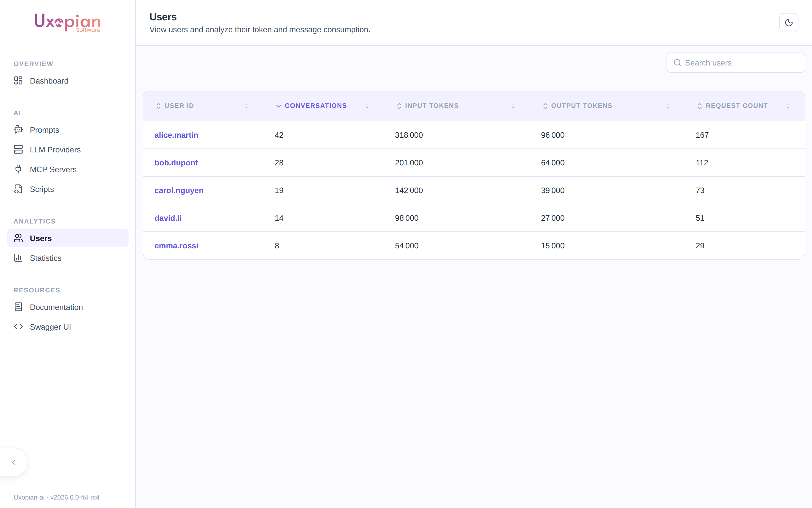Click the 318 000 input tokens cell
The width and height of the screenshot is (812, 508).
click(409, 135)
